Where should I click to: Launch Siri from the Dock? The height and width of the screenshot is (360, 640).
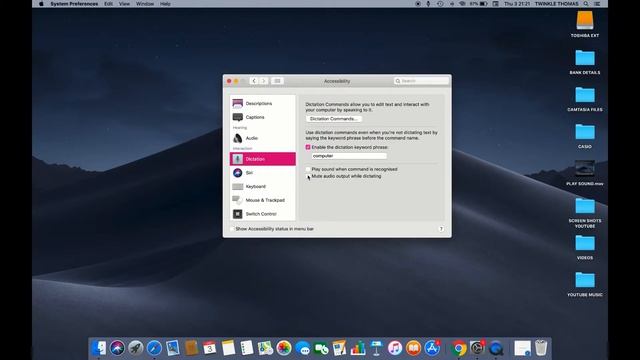tap(118, 348)
